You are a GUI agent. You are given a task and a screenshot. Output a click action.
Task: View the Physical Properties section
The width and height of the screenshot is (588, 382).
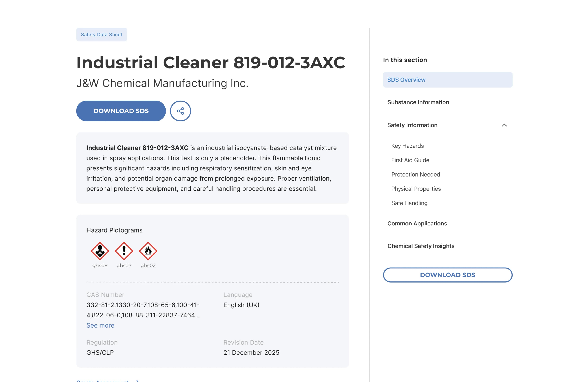click(416, 188)
